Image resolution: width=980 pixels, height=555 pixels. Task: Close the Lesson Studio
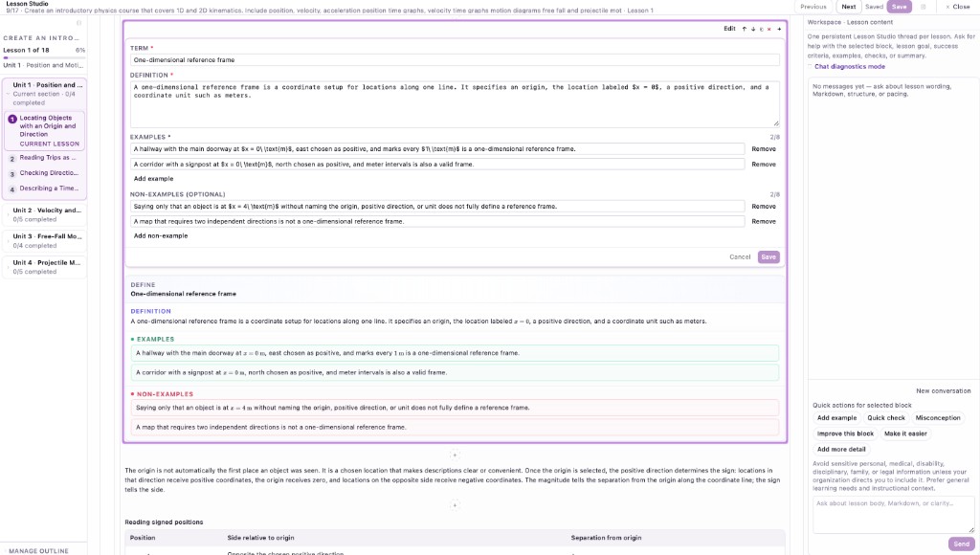[957, 7]
